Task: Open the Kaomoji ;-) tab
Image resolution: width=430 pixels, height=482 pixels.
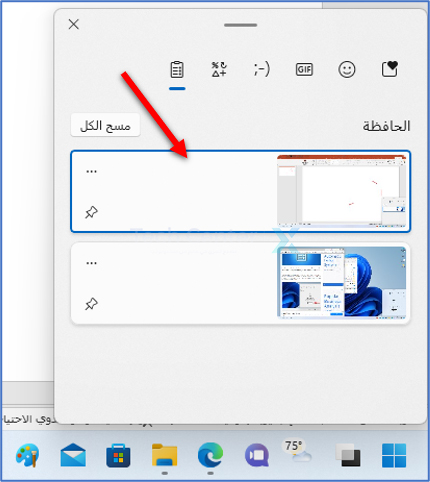Action: point(262,69)
